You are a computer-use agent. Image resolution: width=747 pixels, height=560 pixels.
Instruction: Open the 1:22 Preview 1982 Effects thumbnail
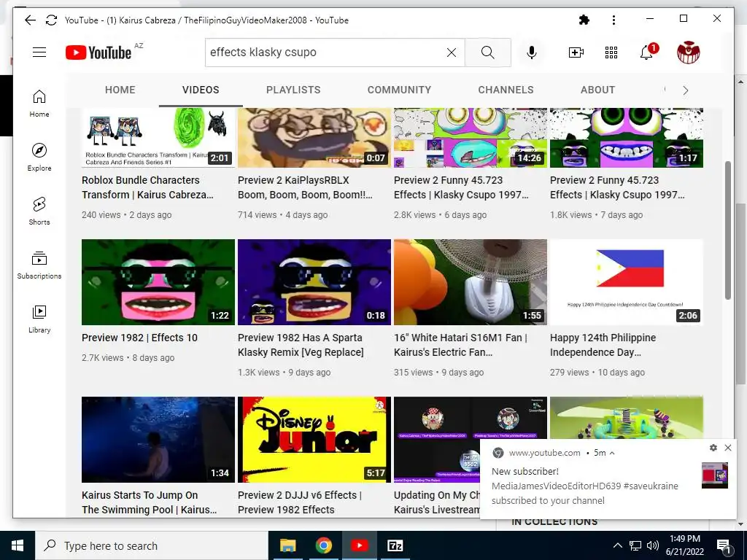pyautogui.click(x=158, y=282)
